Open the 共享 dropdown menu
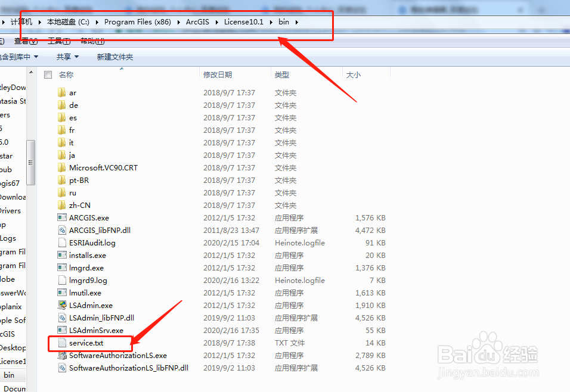 pyautogui.click(x=67, y=57)
